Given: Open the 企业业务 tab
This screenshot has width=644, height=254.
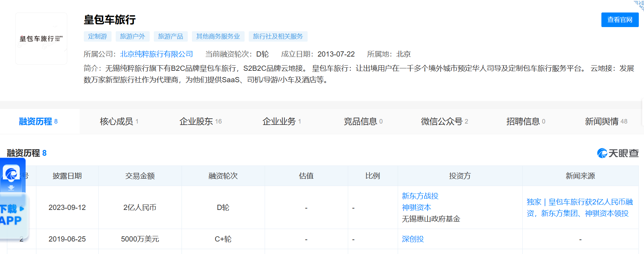Looking at the screenshot, I should pos(281,121).
